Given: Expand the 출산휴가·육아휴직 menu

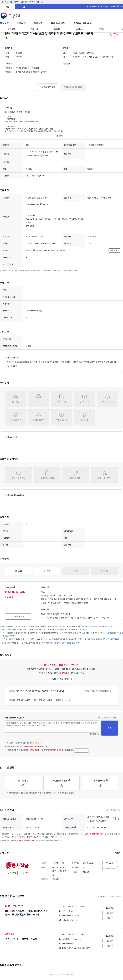Looking at the screenshot, I should [x=84, y=23].
